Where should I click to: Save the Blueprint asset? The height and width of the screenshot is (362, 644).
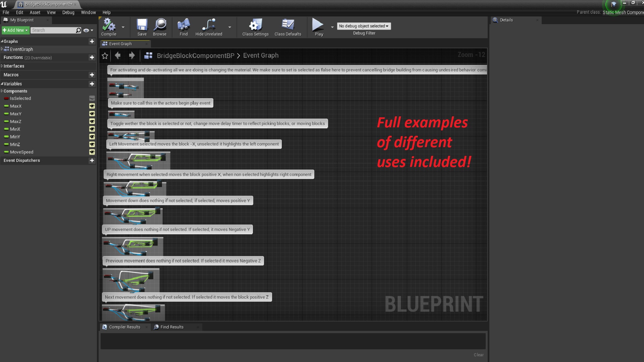pos(142,27)
